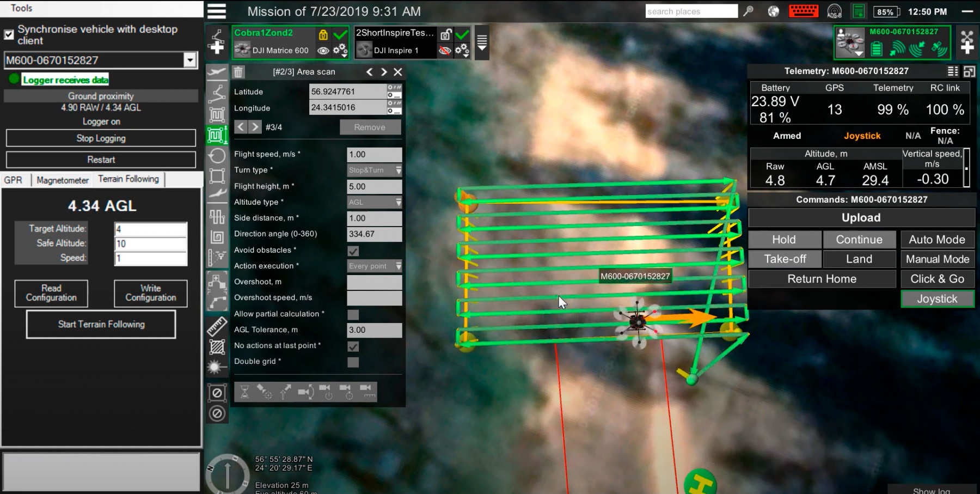Click the red keyboard indicator icon

[x=803, y=11]
